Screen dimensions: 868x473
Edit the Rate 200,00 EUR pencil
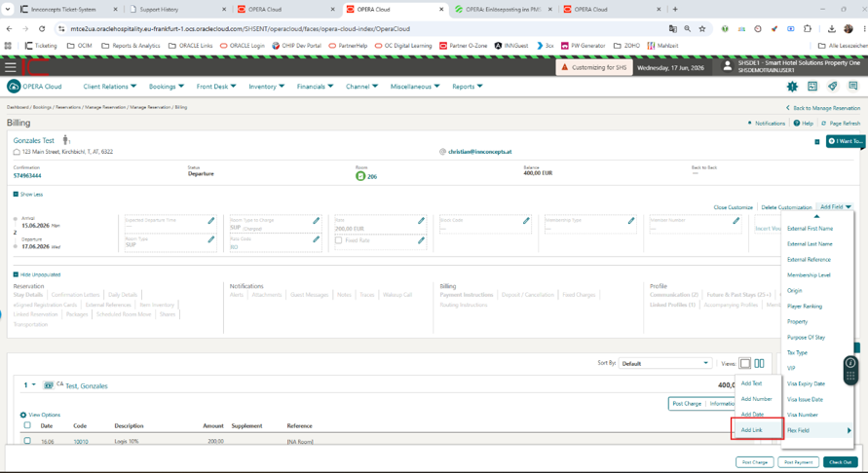421,221
